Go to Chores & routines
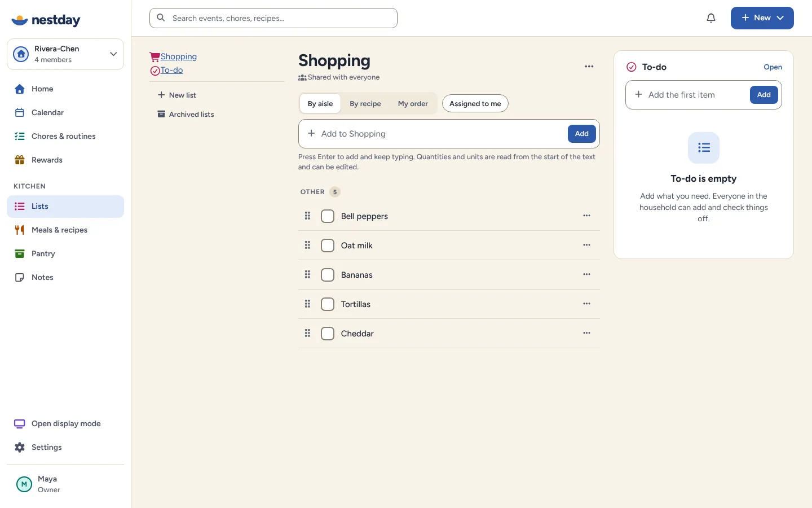This screenshot has height=508, width=812. click(x=65, y=137)
